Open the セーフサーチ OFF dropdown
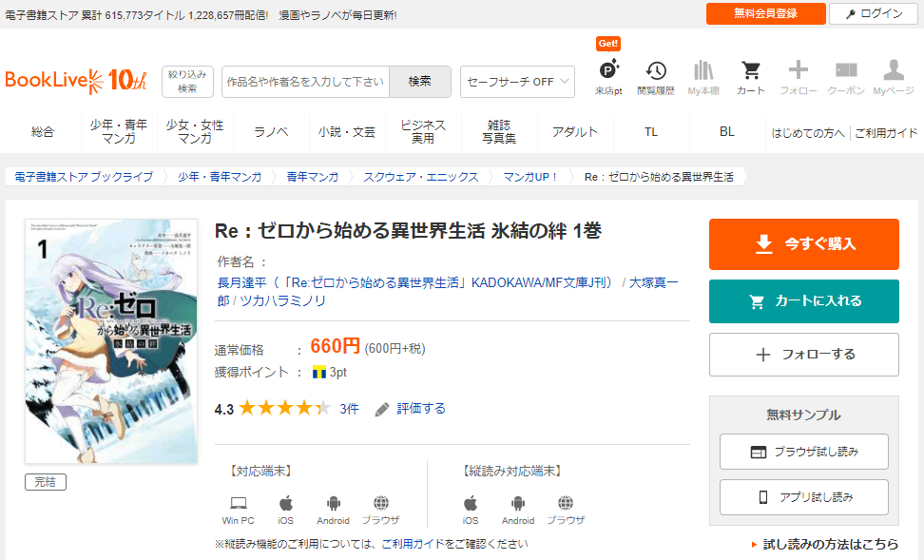 517,82
